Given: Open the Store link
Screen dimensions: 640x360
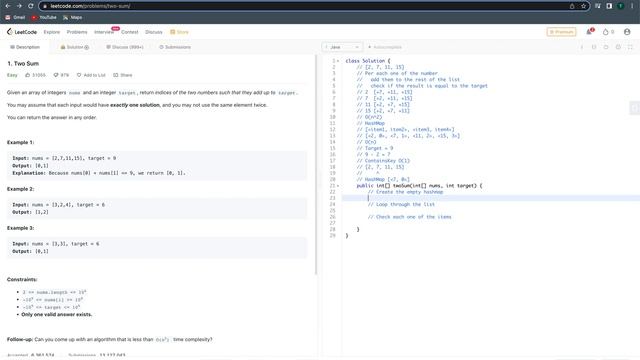Looking at the screenshot, I should click(x=180, y=32).
